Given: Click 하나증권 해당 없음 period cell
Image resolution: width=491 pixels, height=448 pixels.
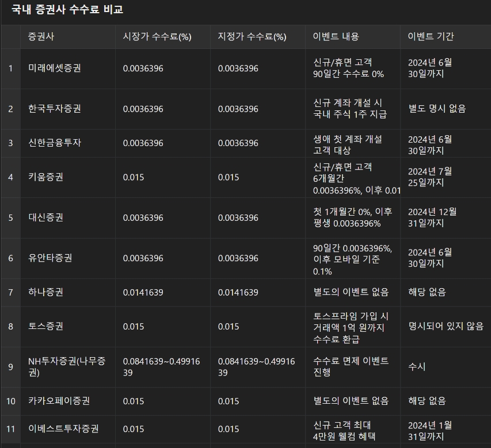Looking at the screenshot, I should coord(446,292).
